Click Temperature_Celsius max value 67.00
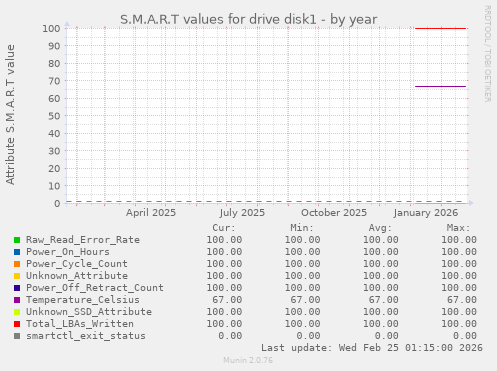The image size is (497, 371). pos(462,300)
